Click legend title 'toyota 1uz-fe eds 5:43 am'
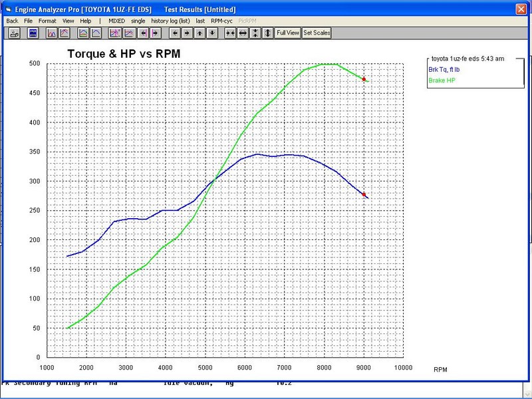The width and height of the screenshot is (532, 399). [x=467, y=59]
